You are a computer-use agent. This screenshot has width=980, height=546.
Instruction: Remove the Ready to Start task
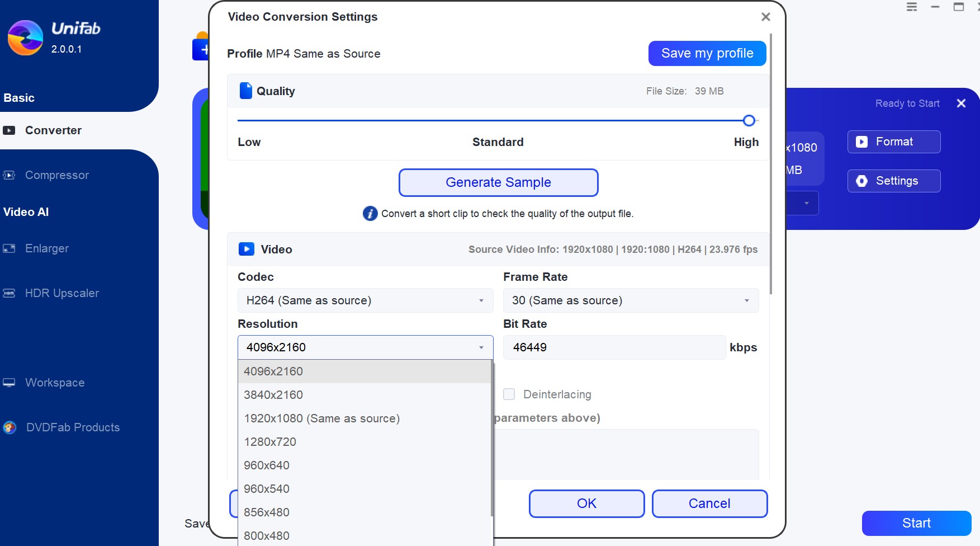pyautogui.click(x=961, y=103)
